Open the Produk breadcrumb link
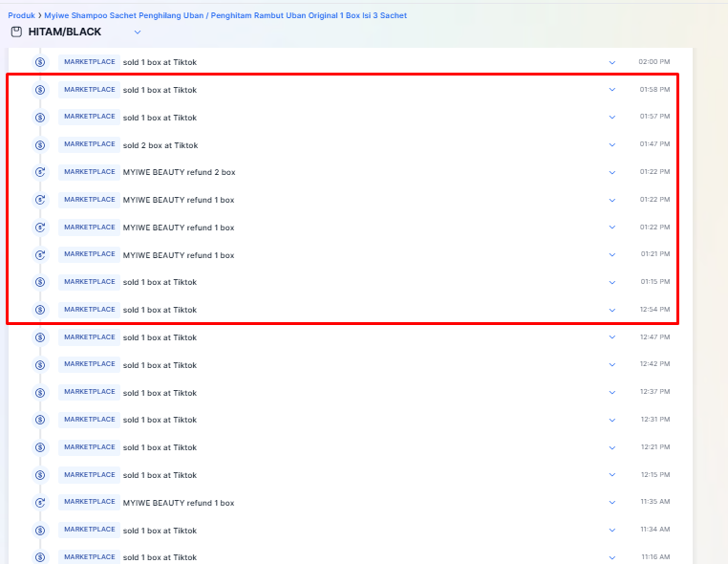The width and height of the screenshot is (728, 564). point(21,15)
